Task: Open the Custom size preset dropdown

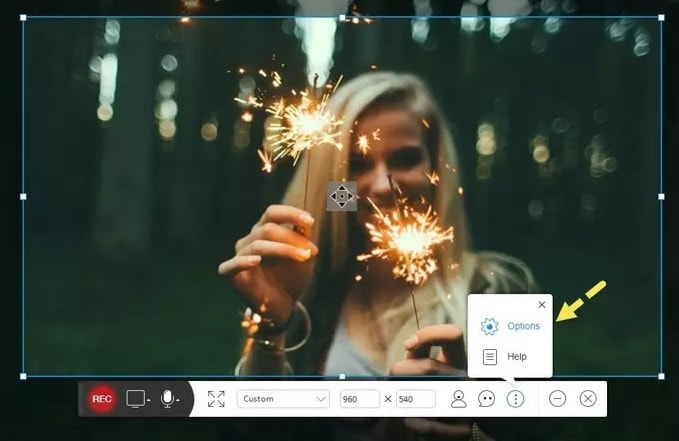Action: 283,399
